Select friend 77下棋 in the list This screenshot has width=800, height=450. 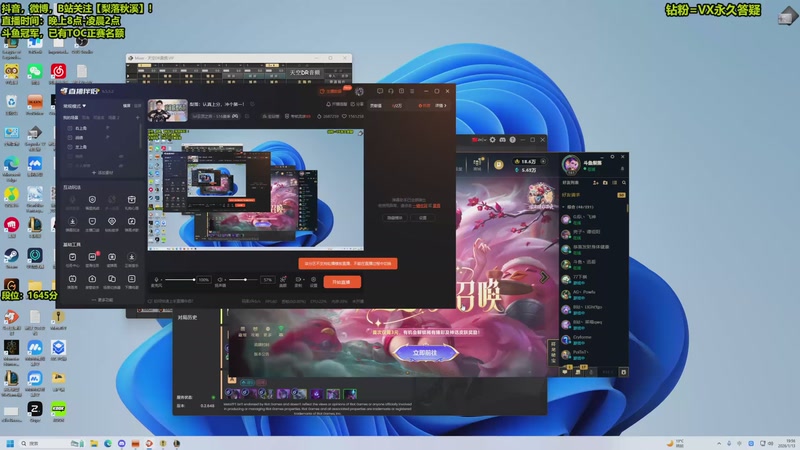(594, 279)
